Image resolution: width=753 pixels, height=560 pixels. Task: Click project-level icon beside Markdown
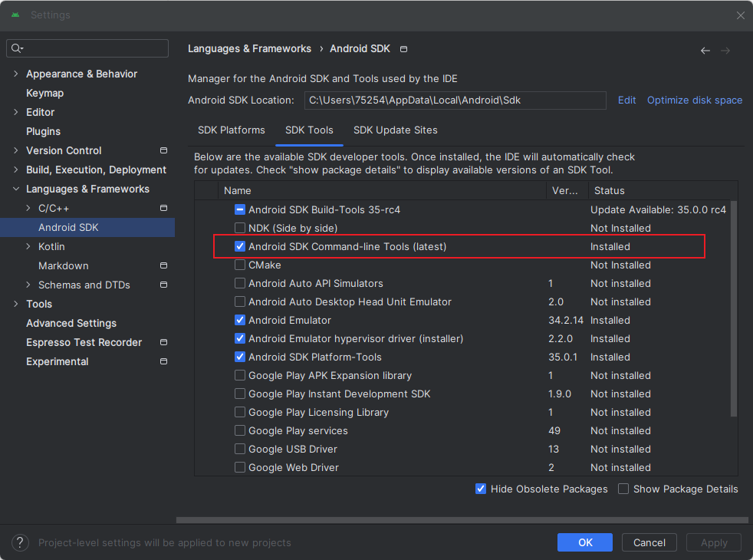(163, 265)
